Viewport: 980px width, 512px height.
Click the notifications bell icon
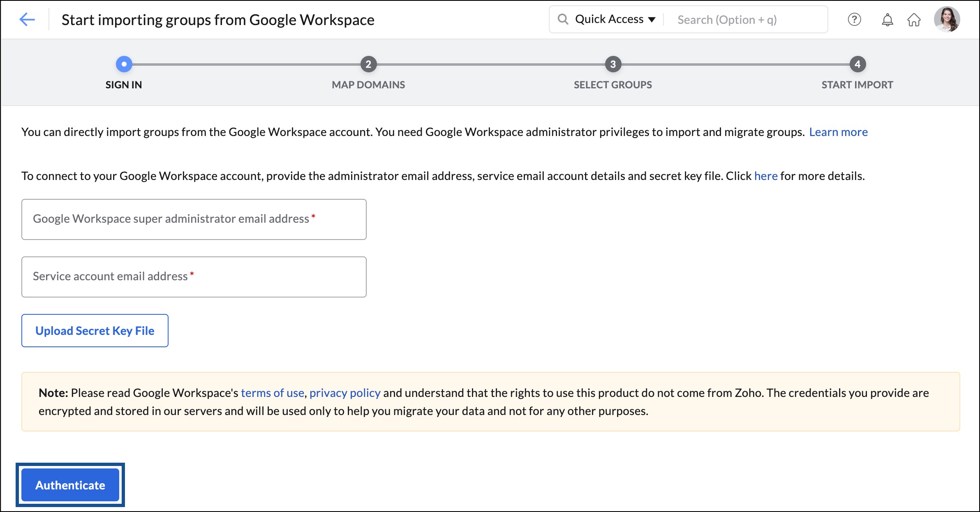coord(885,19)
